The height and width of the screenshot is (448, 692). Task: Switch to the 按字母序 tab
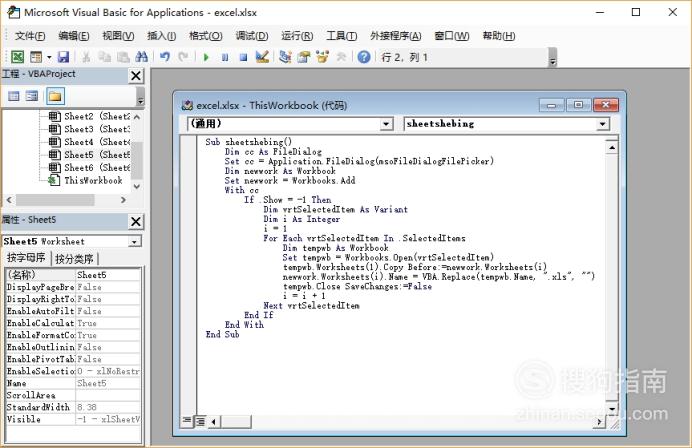[26, 258]
